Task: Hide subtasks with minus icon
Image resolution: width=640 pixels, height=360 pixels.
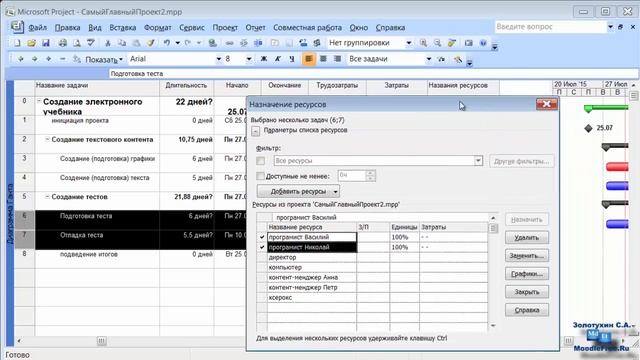Action: (x=62, y=59)
